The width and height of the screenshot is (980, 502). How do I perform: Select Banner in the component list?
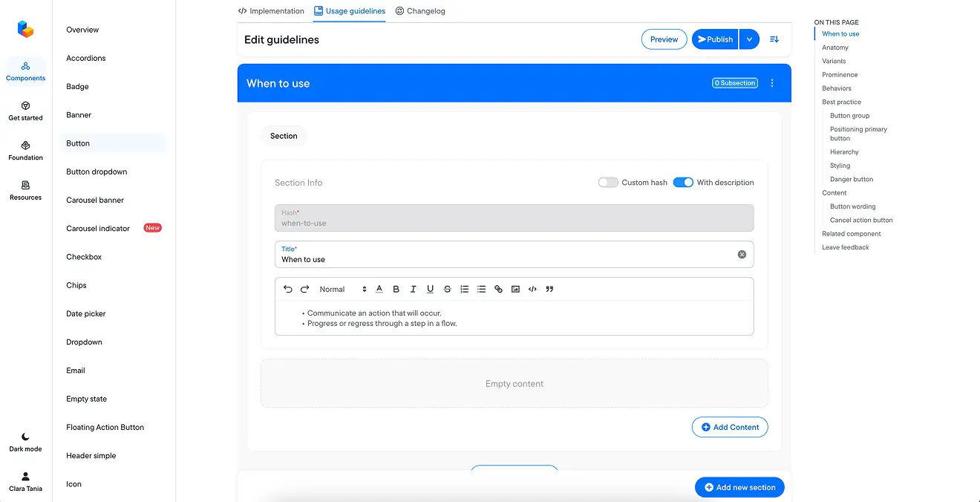click(79, 115)
